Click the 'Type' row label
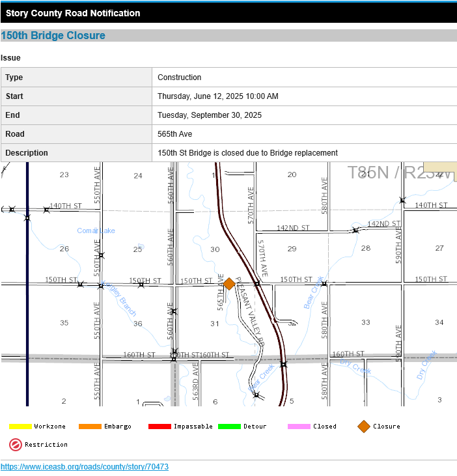Viewport: 457px width, 476px height. (x=14, y=77)
